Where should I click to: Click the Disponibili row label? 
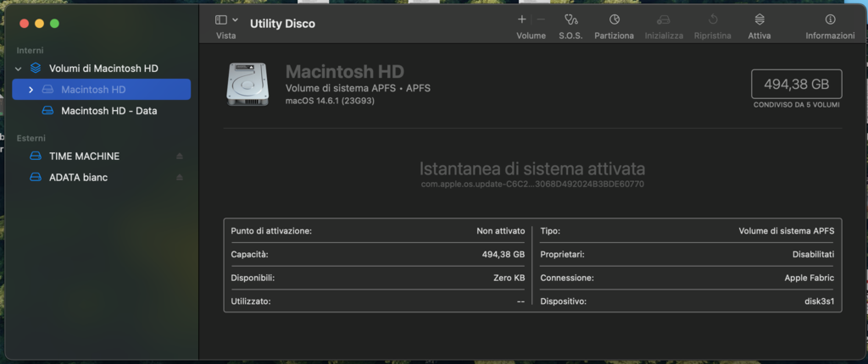click(253, 278)
